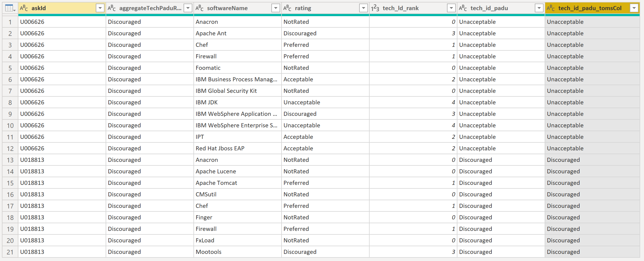The image size is (644, 261).
Task: Click the "Foomatic" cell
Action: pyautogui.click(x=237, y=68)
